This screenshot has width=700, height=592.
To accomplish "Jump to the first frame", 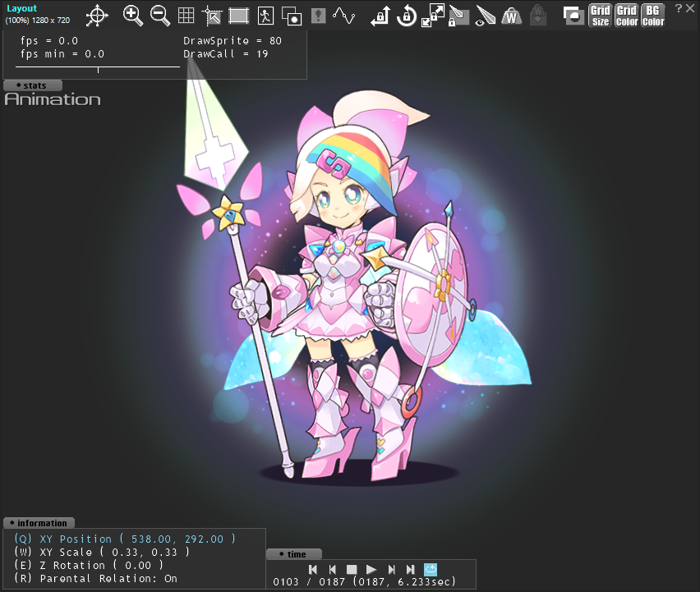I will point(313,569).
